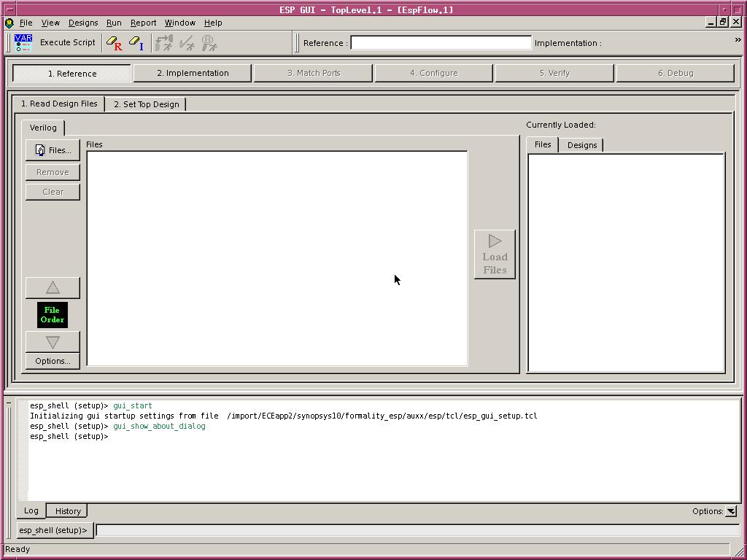Switch to the Log tab
The image size is (747, 560).
point(31,510)
